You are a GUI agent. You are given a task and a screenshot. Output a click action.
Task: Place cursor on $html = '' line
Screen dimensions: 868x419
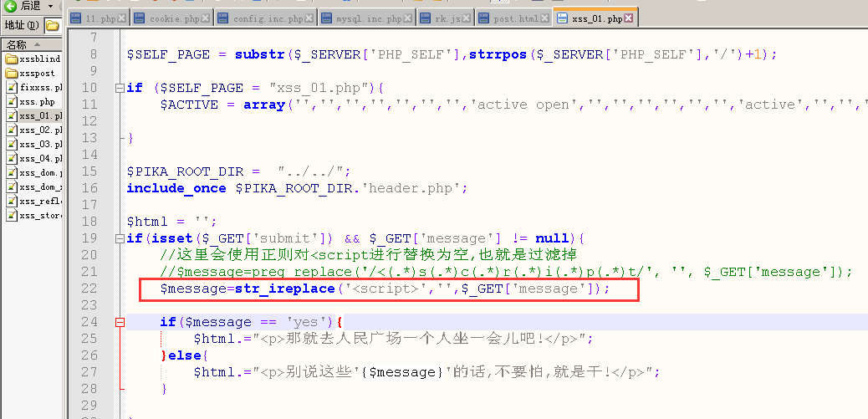point(172,222)
